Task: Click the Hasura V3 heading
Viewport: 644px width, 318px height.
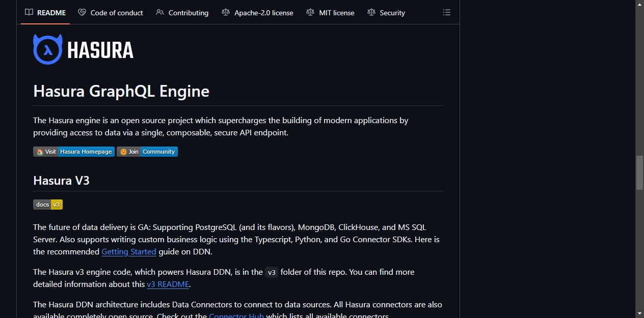Action: tap(62, 180)
